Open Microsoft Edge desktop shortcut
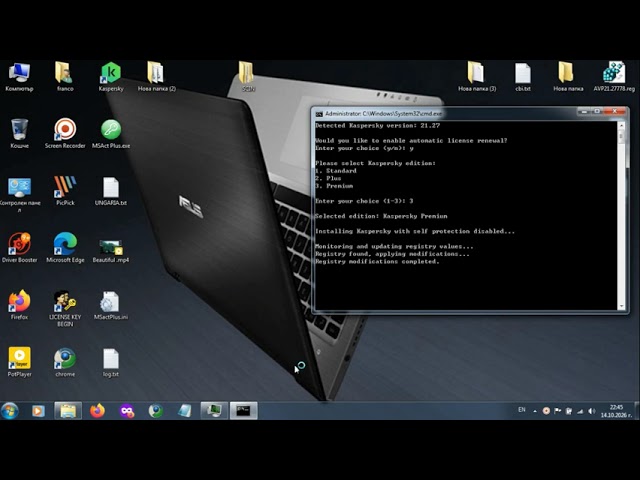 click(65, 248)
